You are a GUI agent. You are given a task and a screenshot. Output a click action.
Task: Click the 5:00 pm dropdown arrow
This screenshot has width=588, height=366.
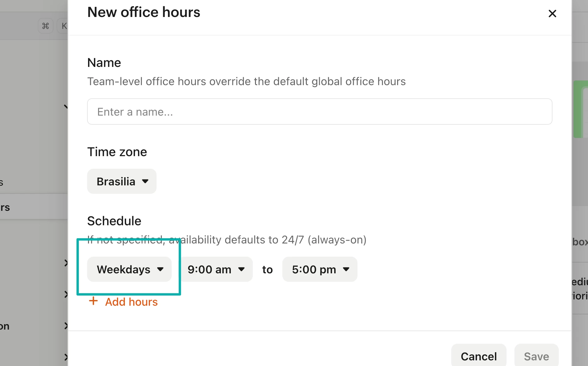[346, 269]
